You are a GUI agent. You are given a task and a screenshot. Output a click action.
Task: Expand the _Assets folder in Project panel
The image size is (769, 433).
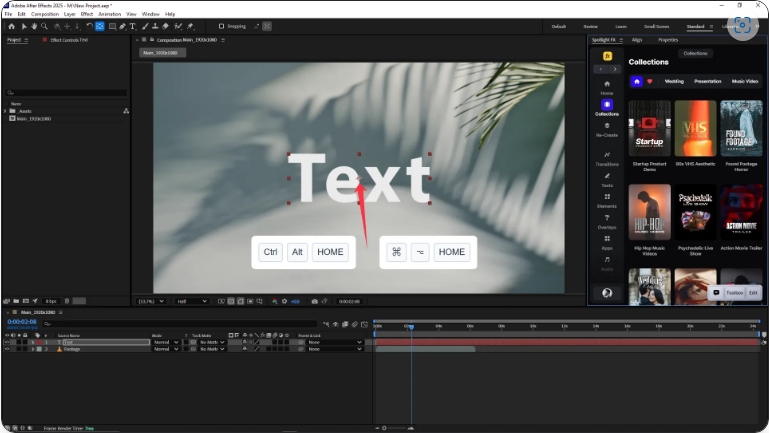pos(5,111)
